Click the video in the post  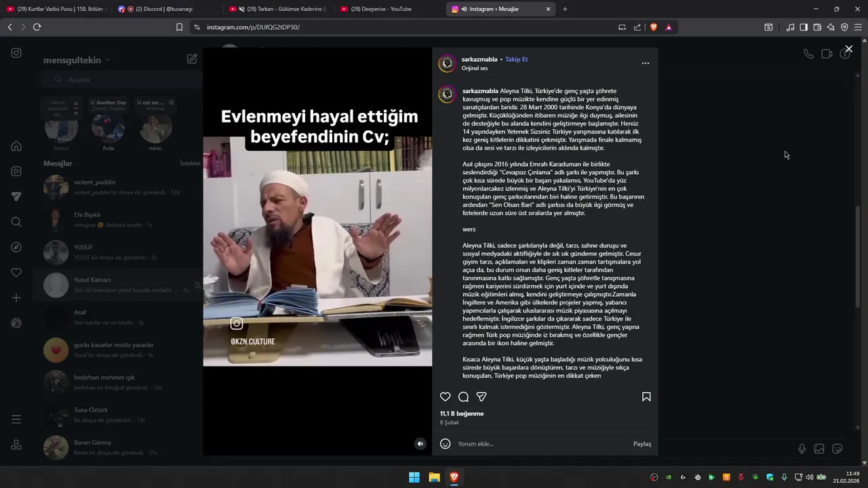coord(317,251)
